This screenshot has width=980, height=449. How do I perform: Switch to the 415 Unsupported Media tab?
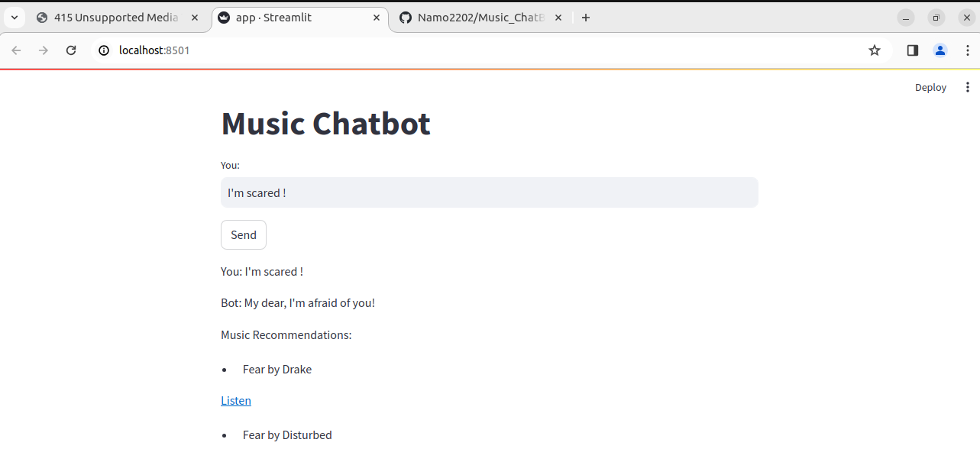(x=108, y=18)
